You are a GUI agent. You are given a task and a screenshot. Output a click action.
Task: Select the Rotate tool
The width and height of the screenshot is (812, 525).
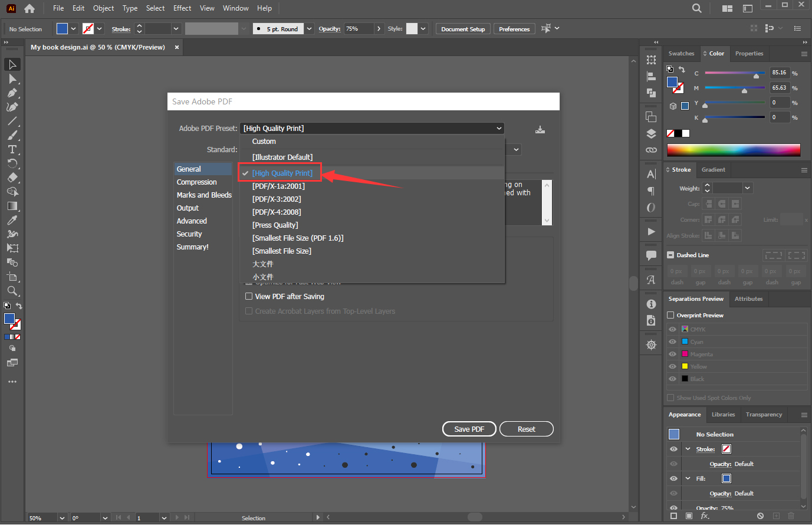coord(12,163)
